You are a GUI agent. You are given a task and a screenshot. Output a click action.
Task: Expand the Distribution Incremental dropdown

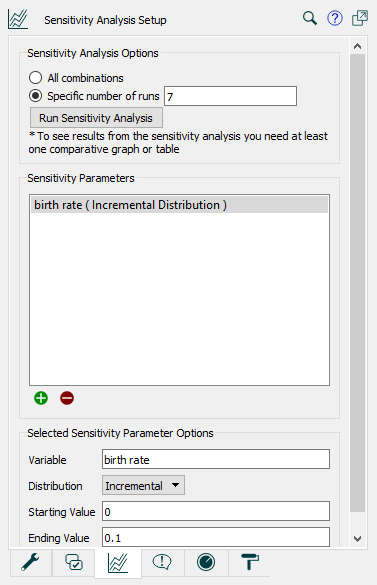143,485
